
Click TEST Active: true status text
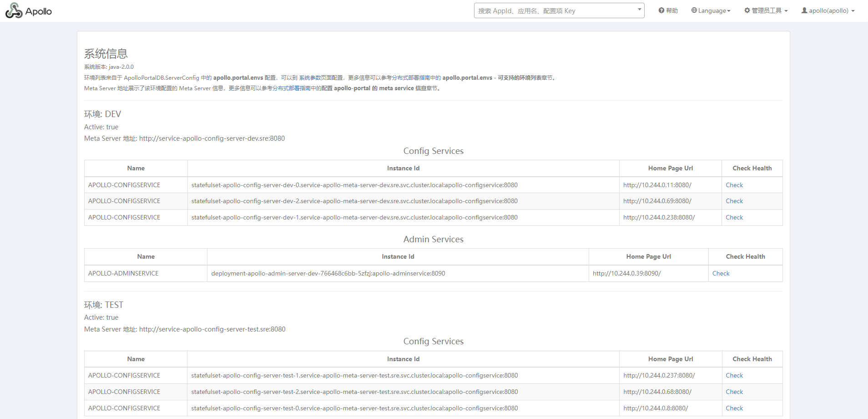(x=101, y=317)
